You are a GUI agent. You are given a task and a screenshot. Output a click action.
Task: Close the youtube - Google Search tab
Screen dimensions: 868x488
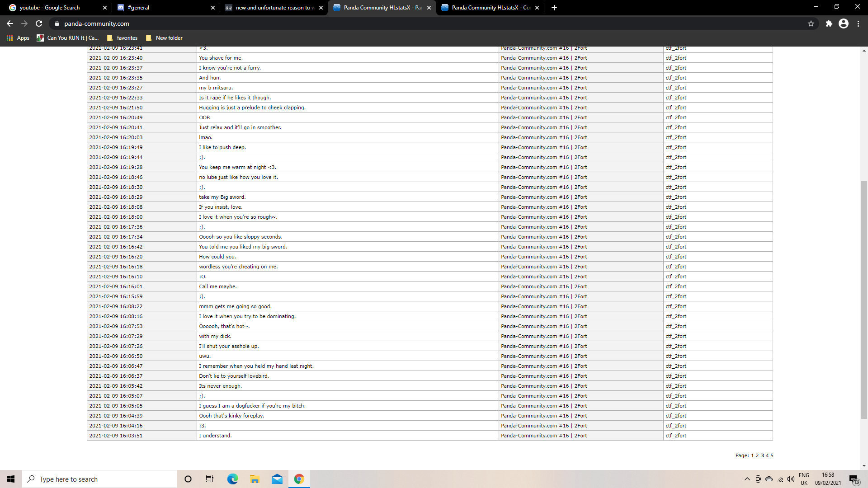coord(105,8)
